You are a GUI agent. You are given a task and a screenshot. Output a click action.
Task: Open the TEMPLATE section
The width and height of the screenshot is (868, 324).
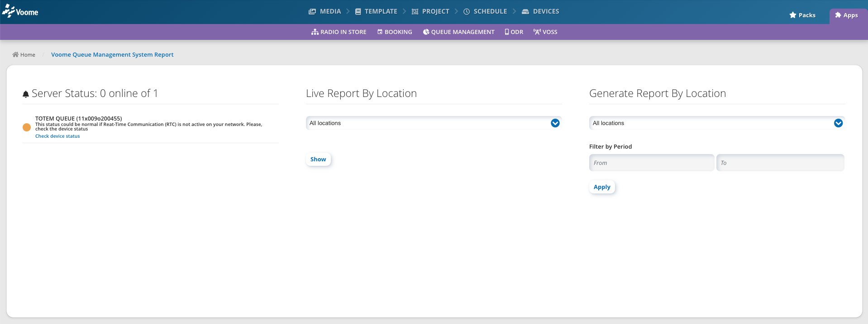[x=376, y=11]
